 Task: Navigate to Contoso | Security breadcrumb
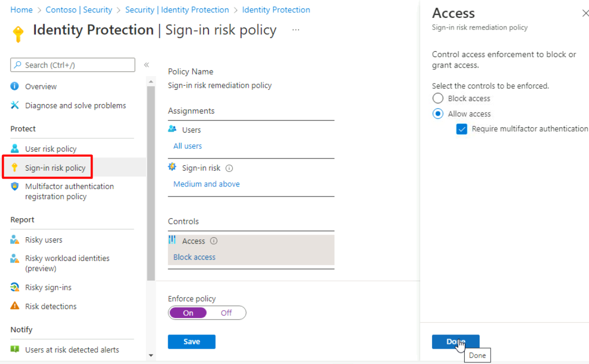pyautogui.click(x=79, y=10)
